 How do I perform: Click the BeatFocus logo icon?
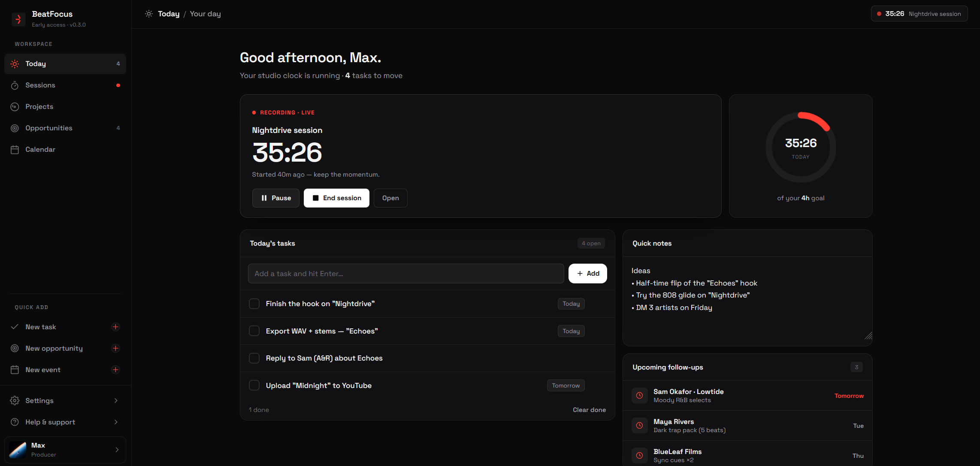click(x=18, y=19)
